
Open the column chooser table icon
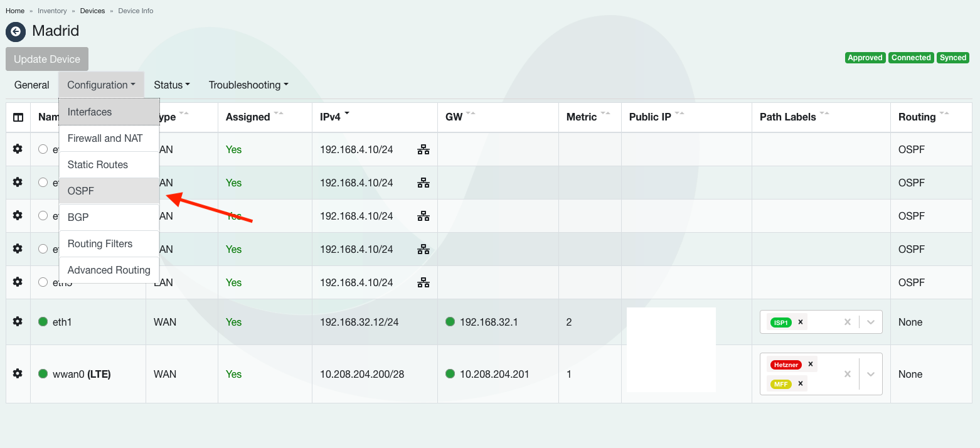pyautogui.click(x=18, y=117)
